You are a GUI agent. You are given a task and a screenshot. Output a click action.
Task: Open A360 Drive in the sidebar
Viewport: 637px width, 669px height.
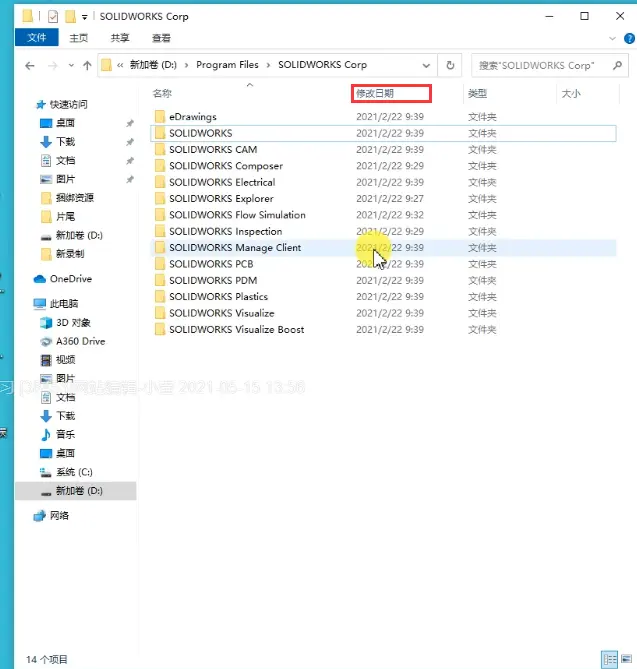coord(80,341)
